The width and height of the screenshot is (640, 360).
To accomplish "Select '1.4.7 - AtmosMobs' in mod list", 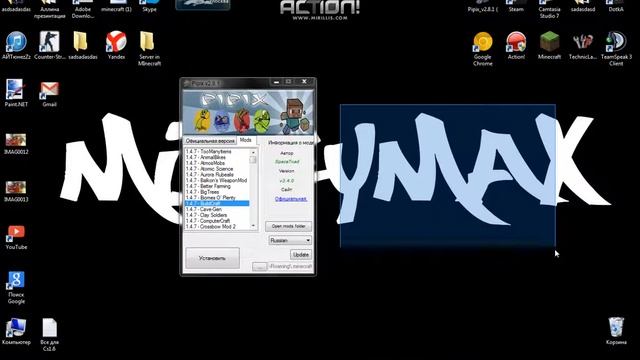I will pyautogui.click(x=217, y=163).
